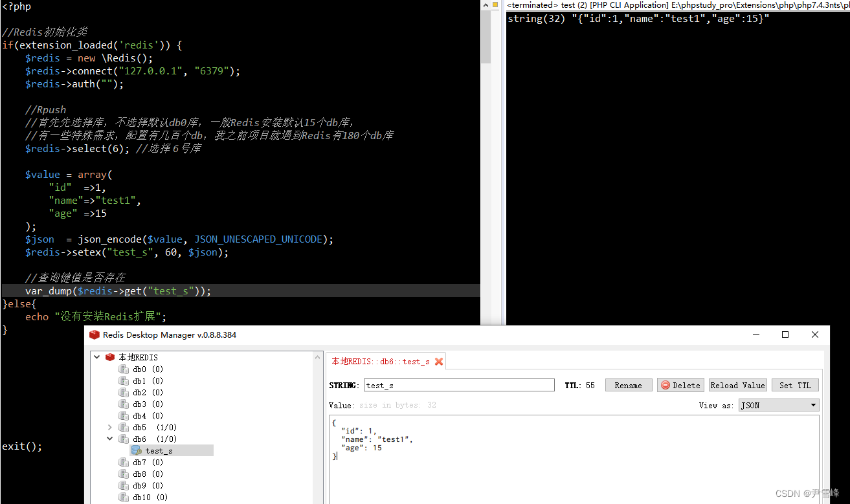Expand the db5 database node
850x504 pixels.
(109, 427)
